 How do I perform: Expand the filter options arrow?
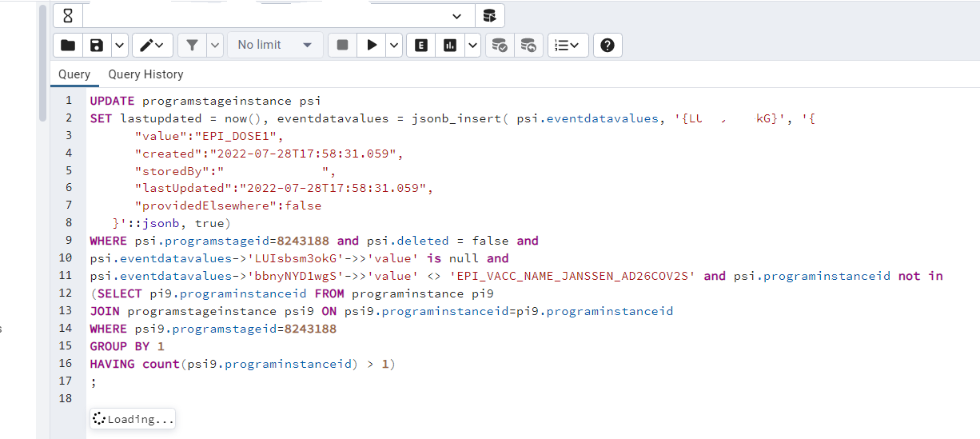point(214,46)
